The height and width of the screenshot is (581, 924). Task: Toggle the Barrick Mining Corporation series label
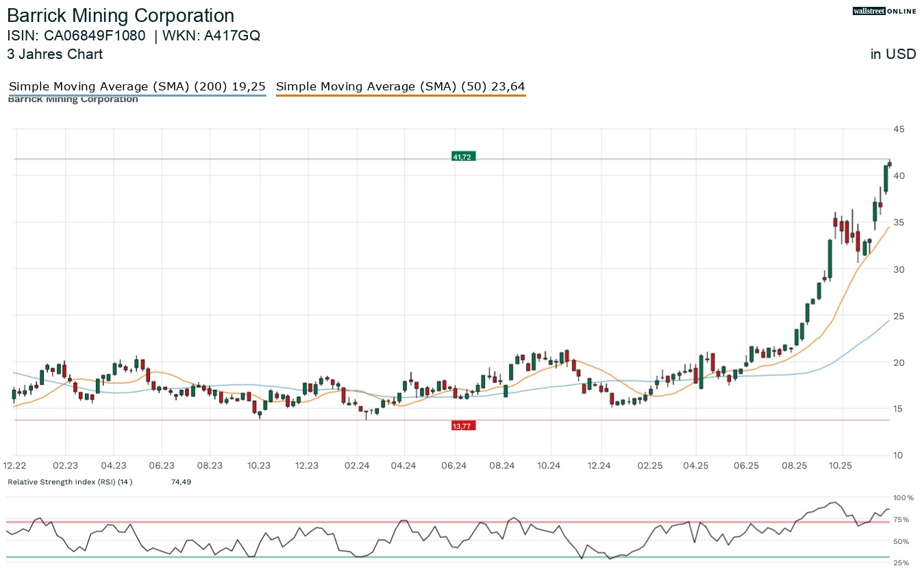pyautogui.click(x=73, y=99)
